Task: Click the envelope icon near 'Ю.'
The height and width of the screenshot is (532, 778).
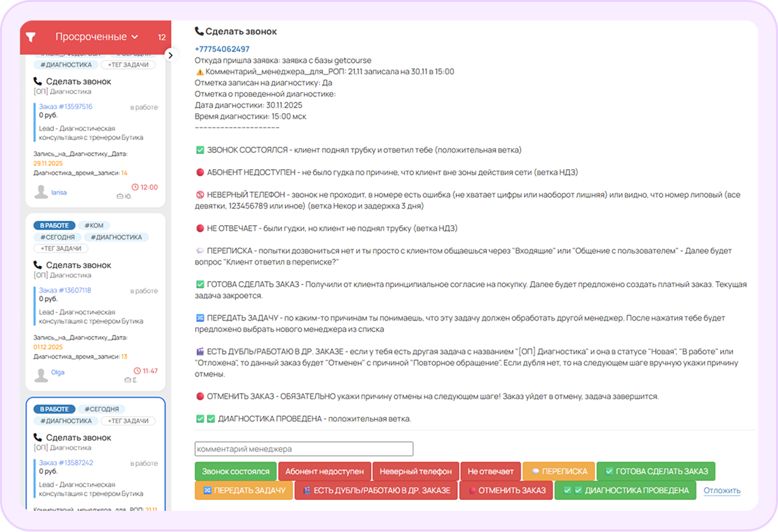Action: (119, 196)
